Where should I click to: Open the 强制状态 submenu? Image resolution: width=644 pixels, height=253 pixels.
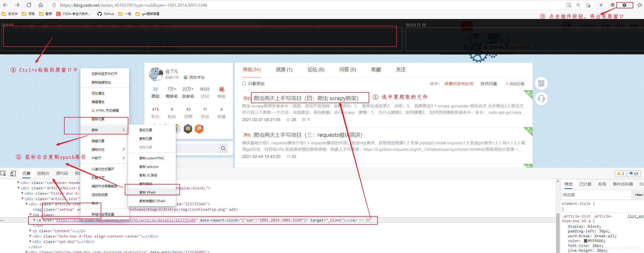pos(105,149)
